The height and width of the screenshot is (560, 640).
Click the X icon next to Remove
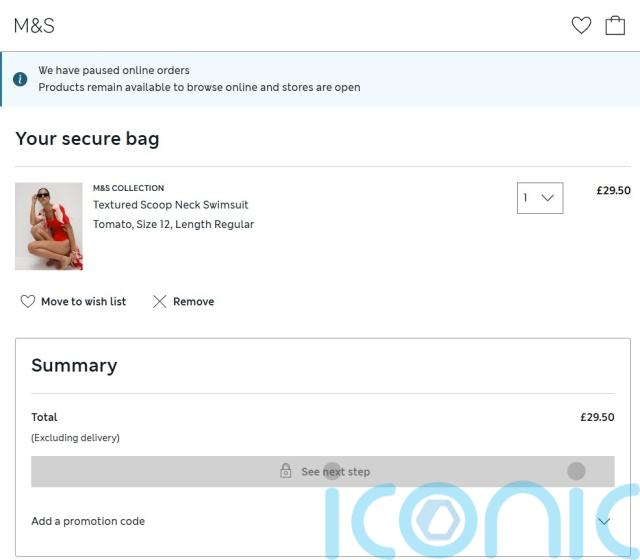click(x=159, y=302)
